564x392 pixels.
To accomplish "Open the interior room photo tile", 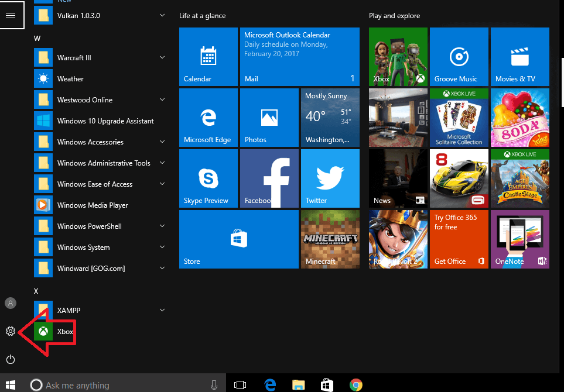I will (x=398, y=118).
